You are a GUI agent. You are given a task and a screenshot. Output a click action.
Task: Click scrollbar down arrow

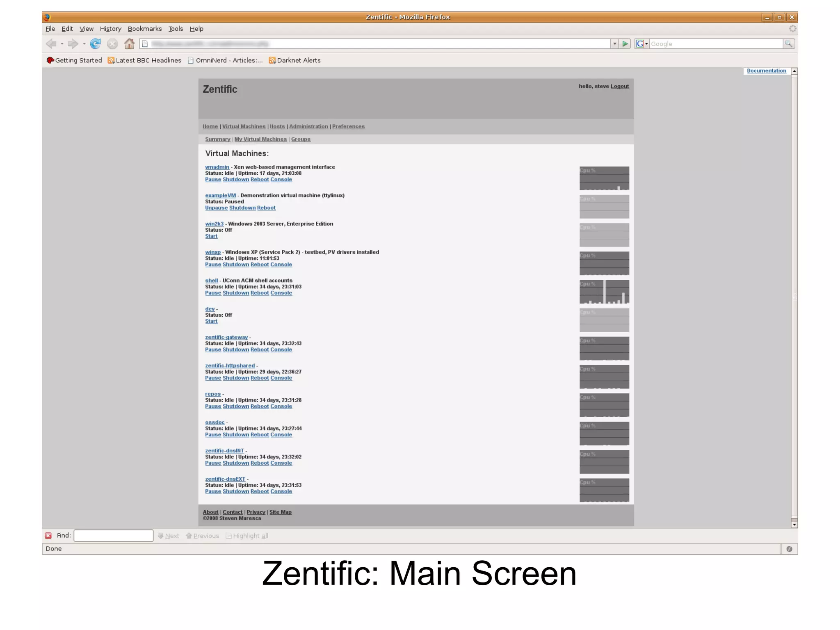(794, 524)
